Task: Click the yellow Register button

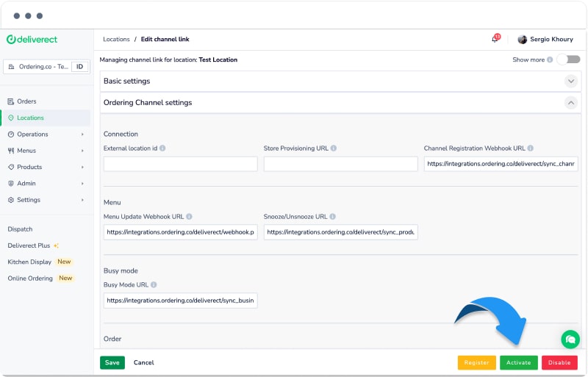Action: click(x=476, y=362)
